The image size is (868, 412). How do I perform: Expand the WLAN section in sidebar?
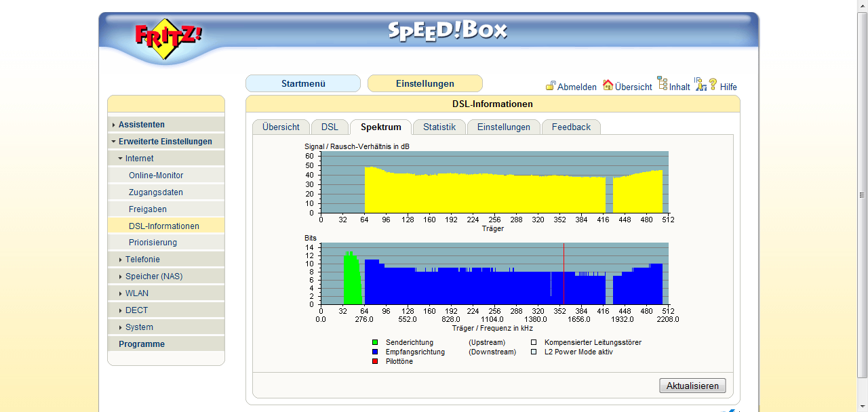coord(136,293)
